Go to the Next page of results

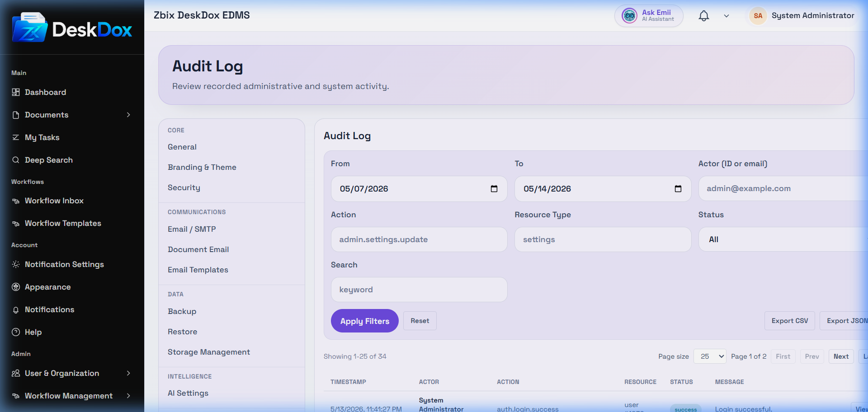pos(841,356)
